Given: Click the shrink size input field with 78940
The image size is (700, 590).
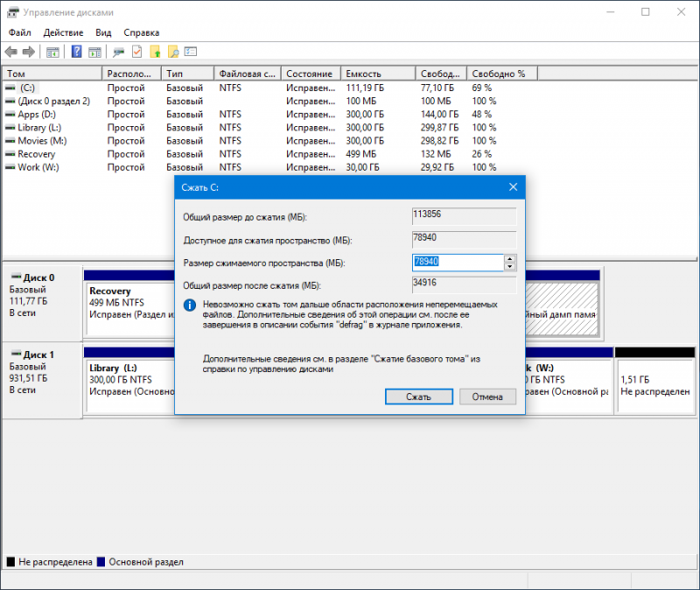Looking at the screenshot, I should click(458, 262).
